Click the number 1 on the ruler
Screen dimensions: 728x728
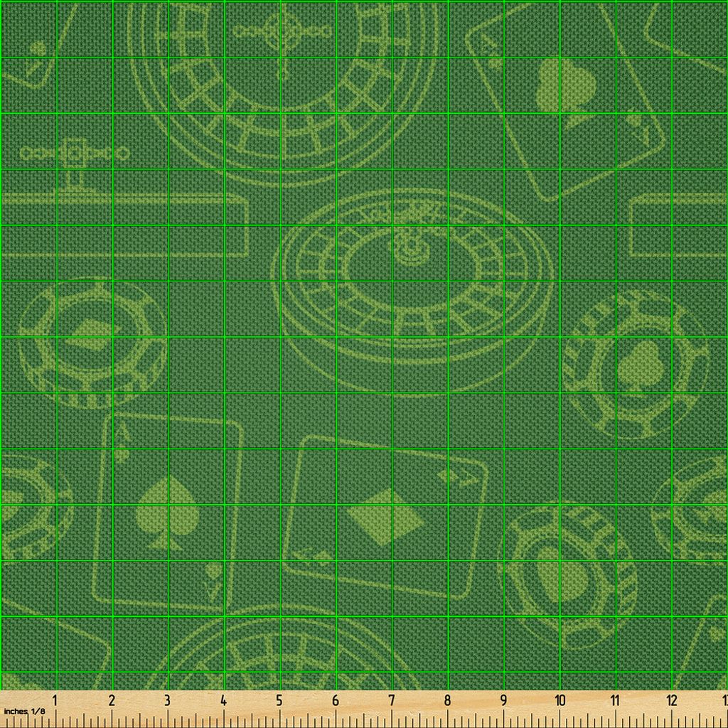(55, 700)
